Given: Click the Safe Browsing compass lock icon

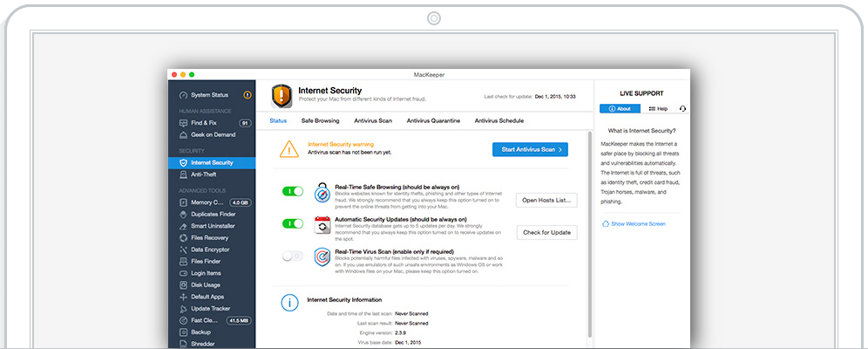Looking at the screenshot, I should [322, 192].
